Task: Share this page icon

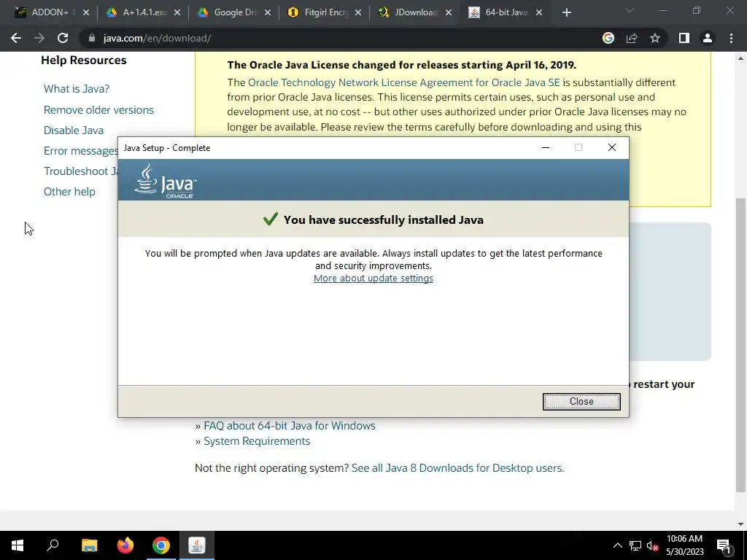Action: [x=632, y=38]
